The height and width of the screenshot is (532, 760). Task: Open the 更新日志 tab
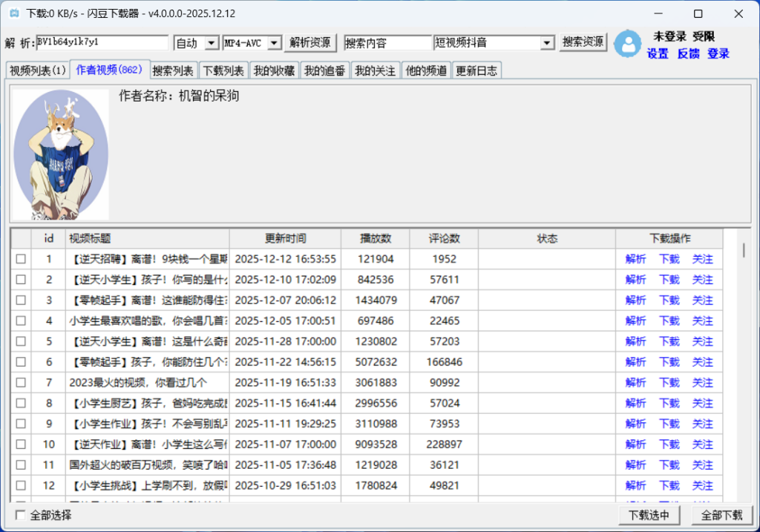click(476, 70)
